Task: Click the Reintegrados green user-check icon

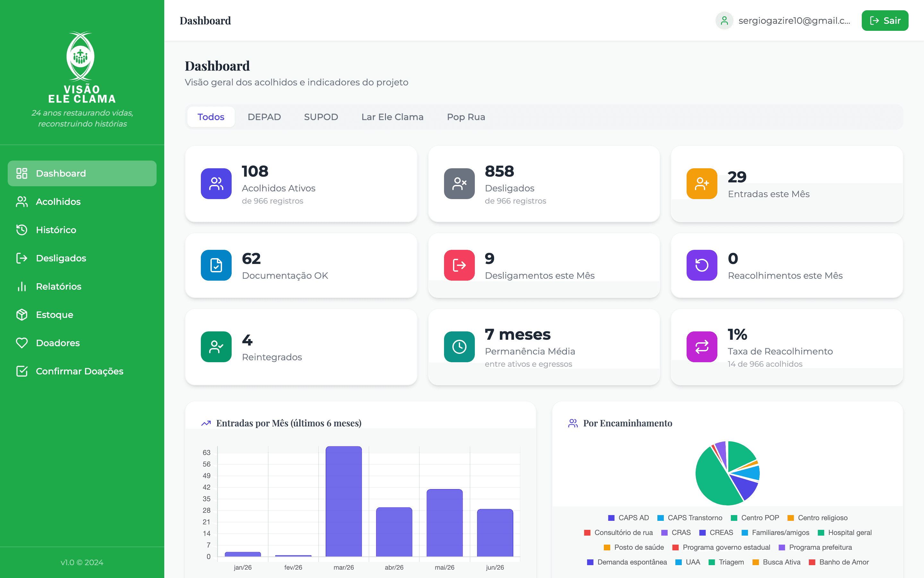Action: 216,347
